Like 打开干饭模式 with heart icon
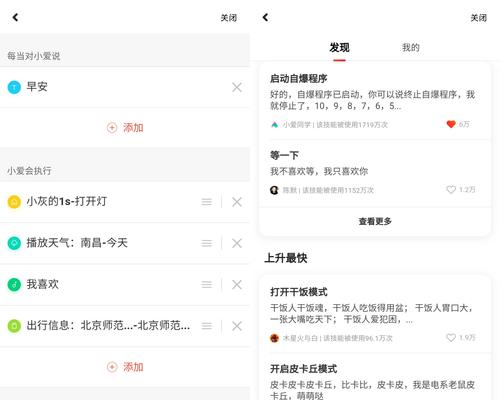This screenshot has width=500, height=400. [451, 338]
